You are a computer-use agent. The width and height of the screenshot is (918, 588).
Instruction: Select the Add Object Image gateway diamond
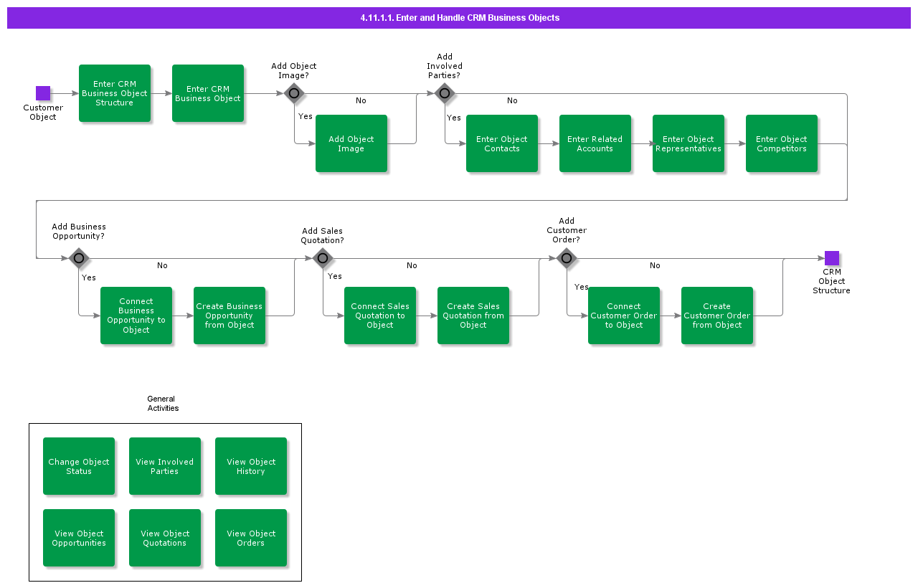tap(294, 93)
